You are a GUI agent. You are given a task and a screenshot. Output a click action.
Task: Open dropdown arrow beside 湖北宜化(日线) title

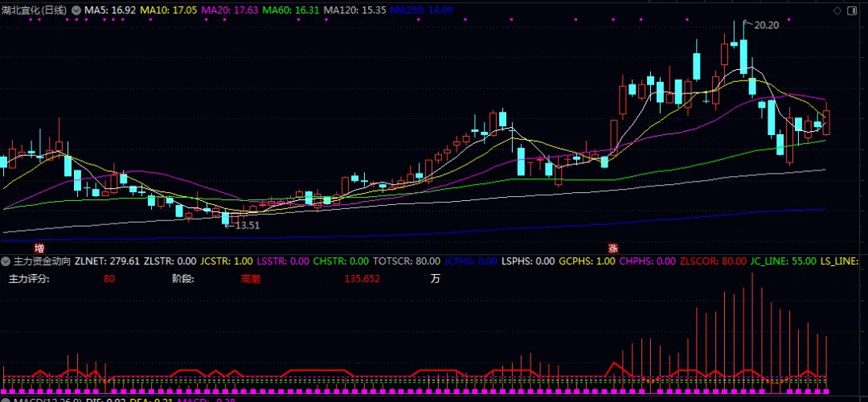pyautogui.click(x=76, y=10)
